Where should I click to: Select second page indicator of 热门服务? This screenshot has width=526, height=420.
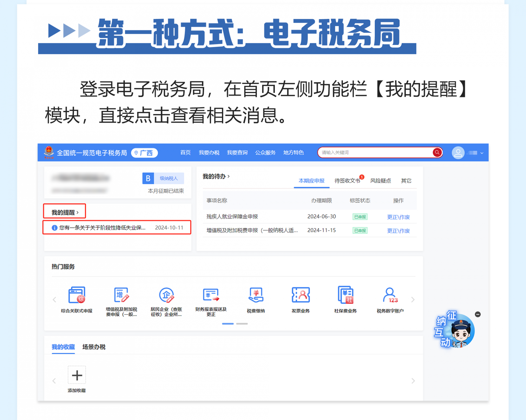tap(242, 324)
